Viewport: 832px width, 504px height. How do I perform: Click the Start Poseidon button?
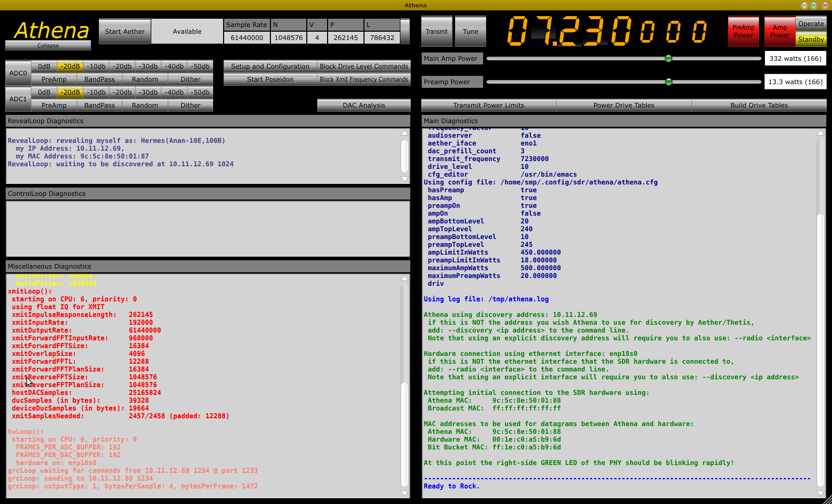[x=270, y=79]
